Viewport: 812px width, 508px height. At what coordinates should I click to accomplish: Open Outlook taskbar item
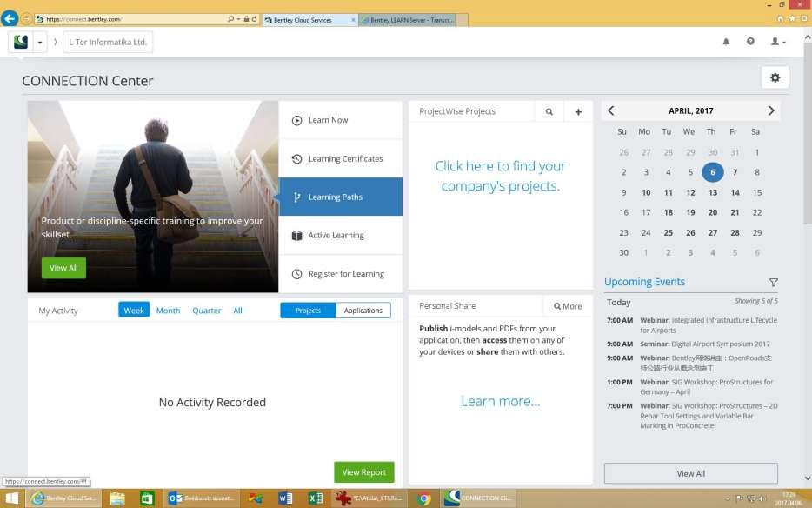[202, 498]
